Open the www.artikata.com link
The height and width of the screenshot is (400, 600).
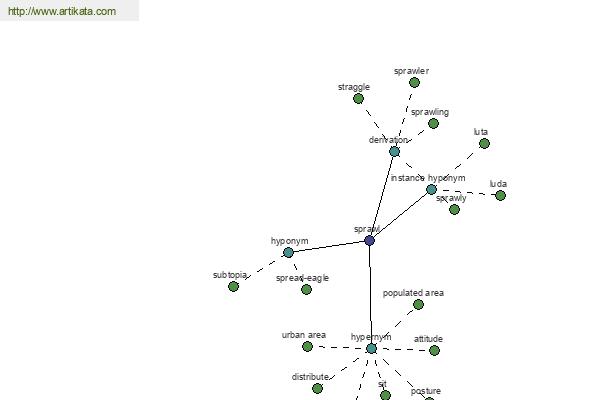pyautogui.click(x=62, y=11)
